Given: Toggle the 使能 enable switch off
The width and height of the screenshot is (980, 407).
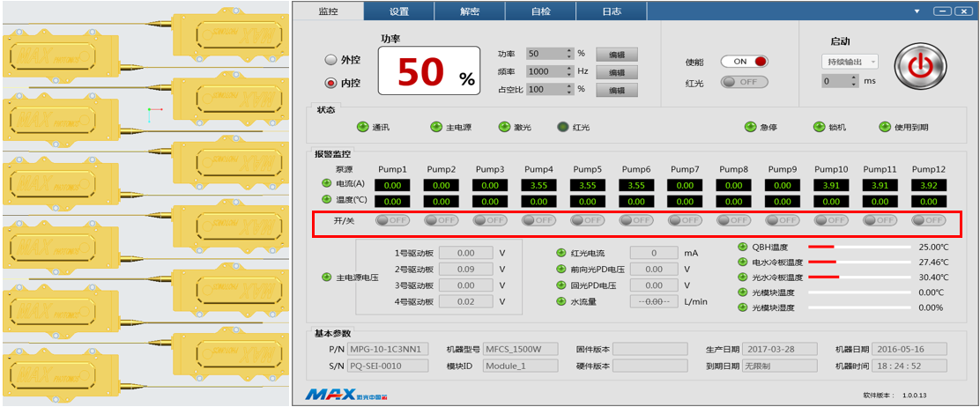Looking at the screenshot, I should [x=744, y=62].
